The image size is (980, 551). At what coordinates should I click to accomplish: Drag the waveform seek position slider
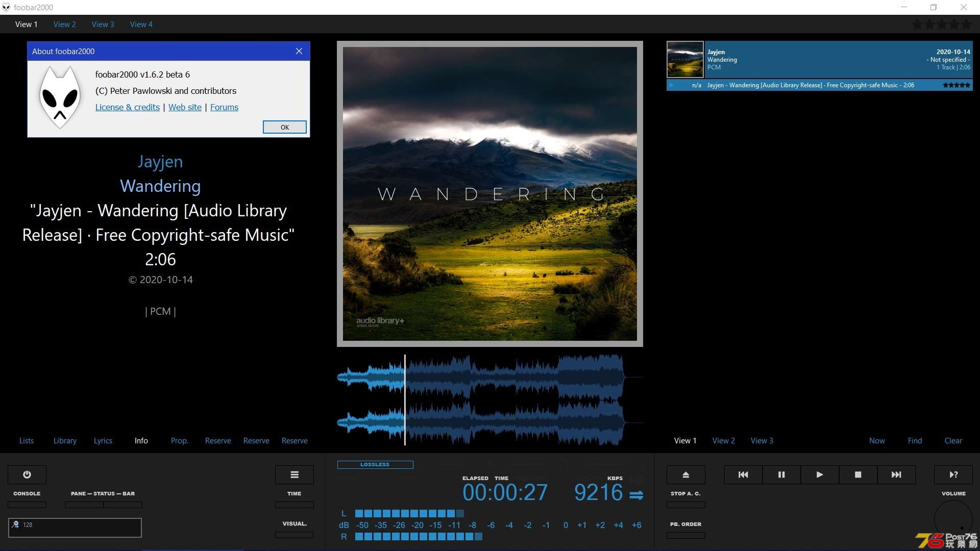pos(405,397)
